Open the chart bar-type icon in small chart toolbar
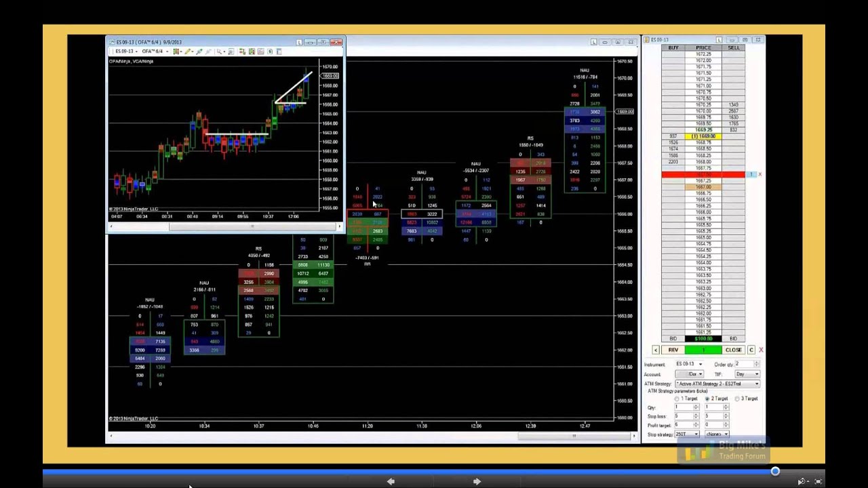 176,52
